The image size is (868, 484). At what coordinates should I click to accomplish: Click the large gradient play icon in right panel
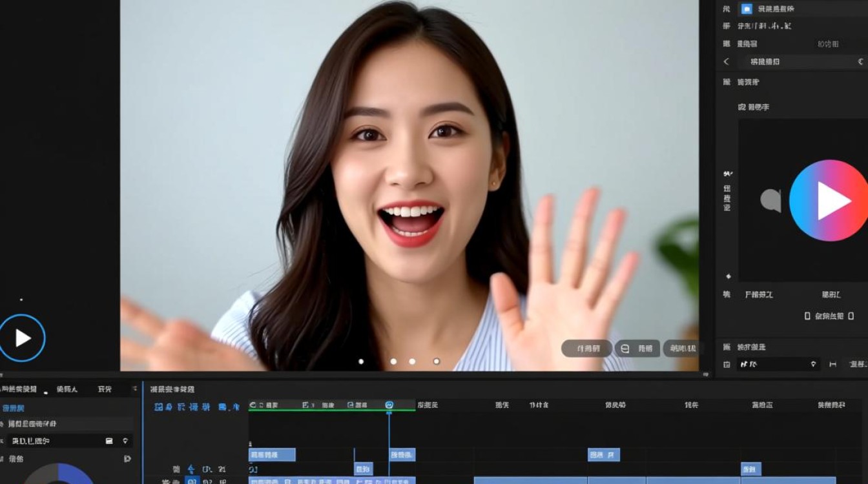click(x=830, y=201)
